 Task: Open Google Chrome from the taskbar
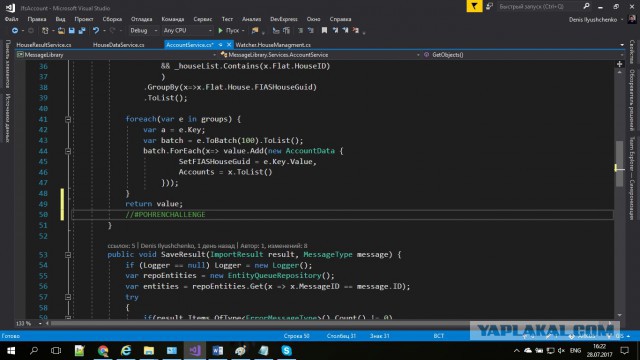(x=103, y=351)
